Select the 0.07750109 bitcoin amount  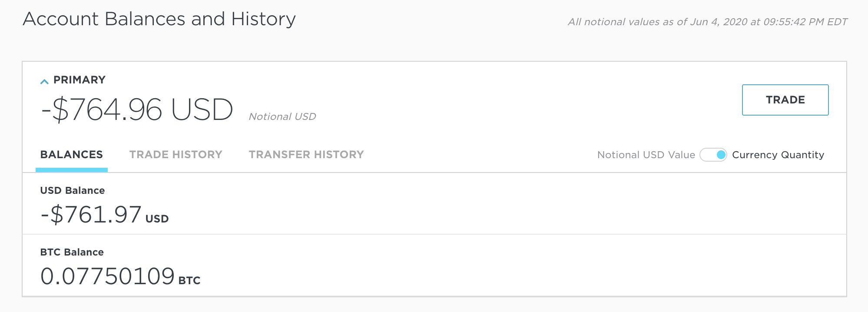[107, 276]
